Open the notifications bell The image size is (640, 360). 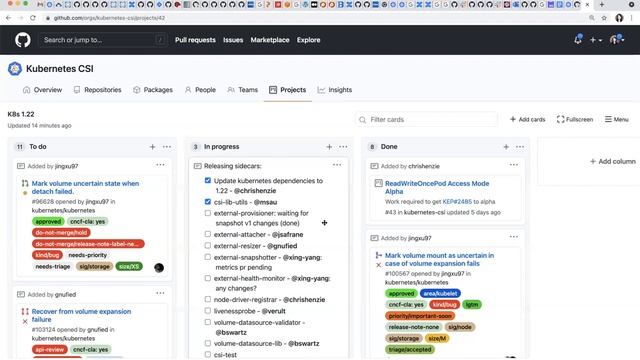[x=578, y=40]
